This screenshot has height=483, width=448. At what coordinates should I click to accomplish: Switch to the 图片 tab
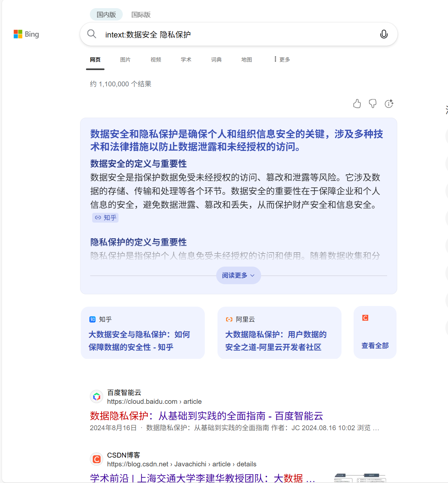point(125,59)
